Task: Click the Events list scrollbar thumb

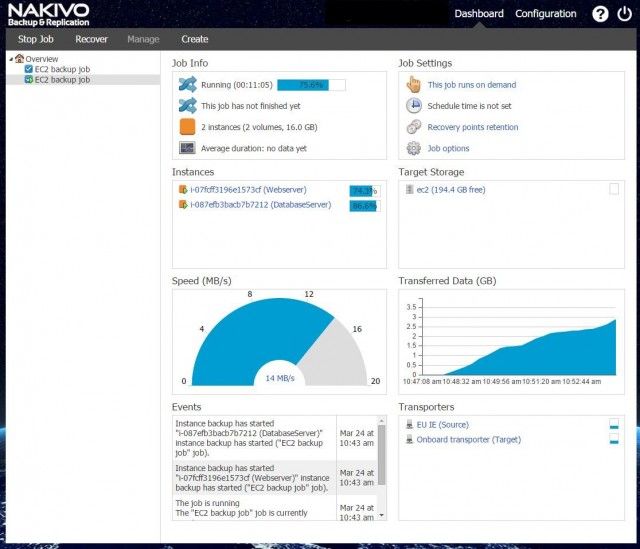Action: pos(382,455)
